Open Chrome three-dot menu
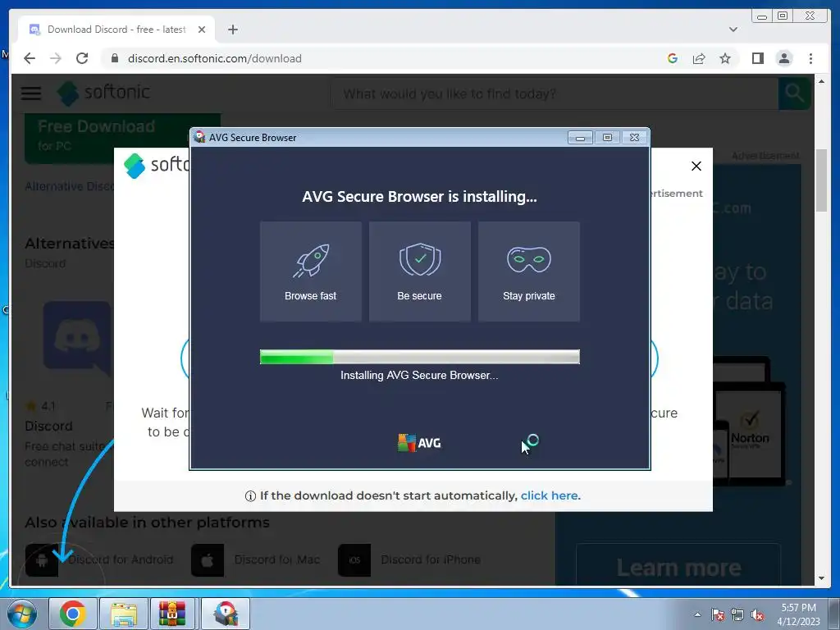This screenshot has height=630, width=840. pyautogui.click(x=810, y=58)
